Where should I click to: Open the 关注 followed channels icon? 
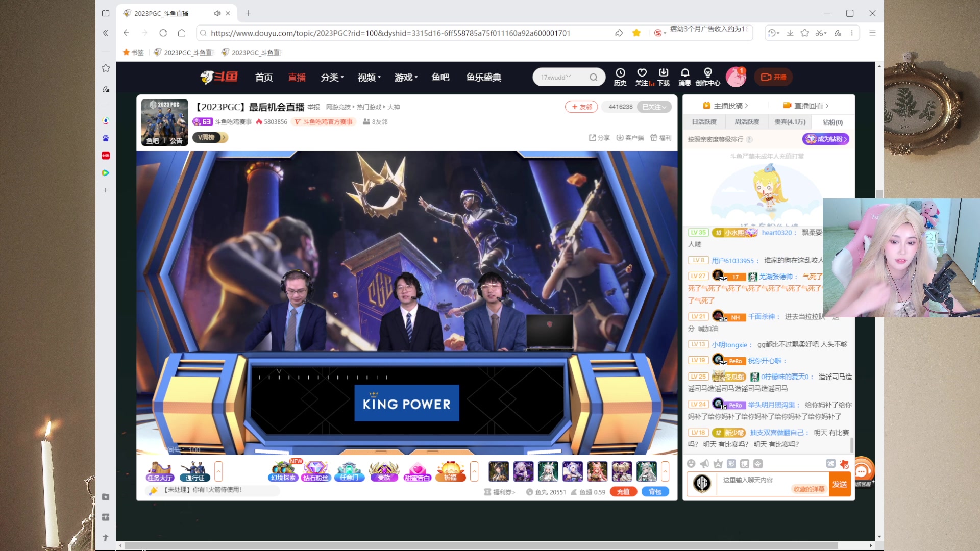[x=642, y=77]
